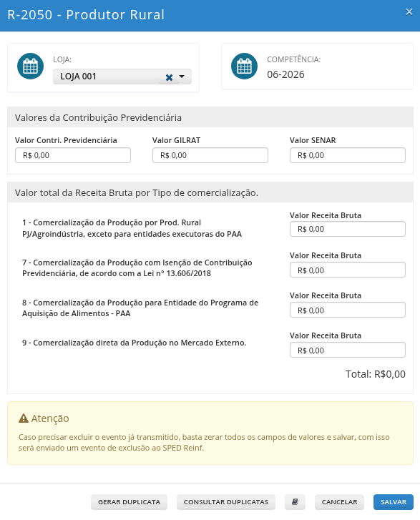
Task: Click the book icon button in the footer
Action: pyautogui.click(x=295, y=501)
